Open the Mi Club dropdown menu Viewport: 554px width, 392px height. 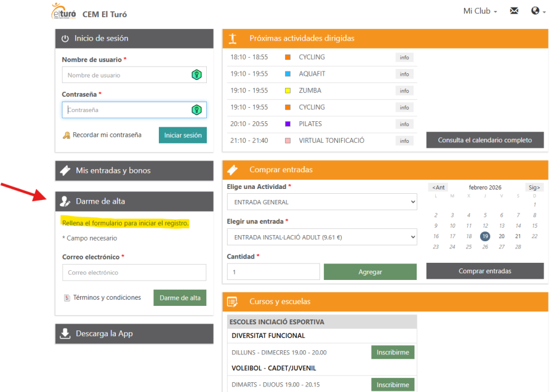(480, 11)
